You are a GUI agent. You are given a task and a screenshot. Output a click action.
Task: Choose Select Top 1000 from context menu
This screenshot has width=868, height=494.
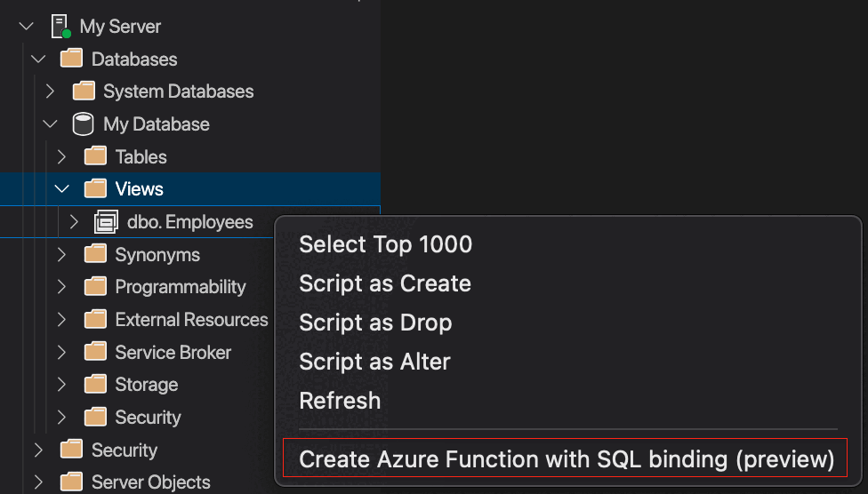click(385, 244)
